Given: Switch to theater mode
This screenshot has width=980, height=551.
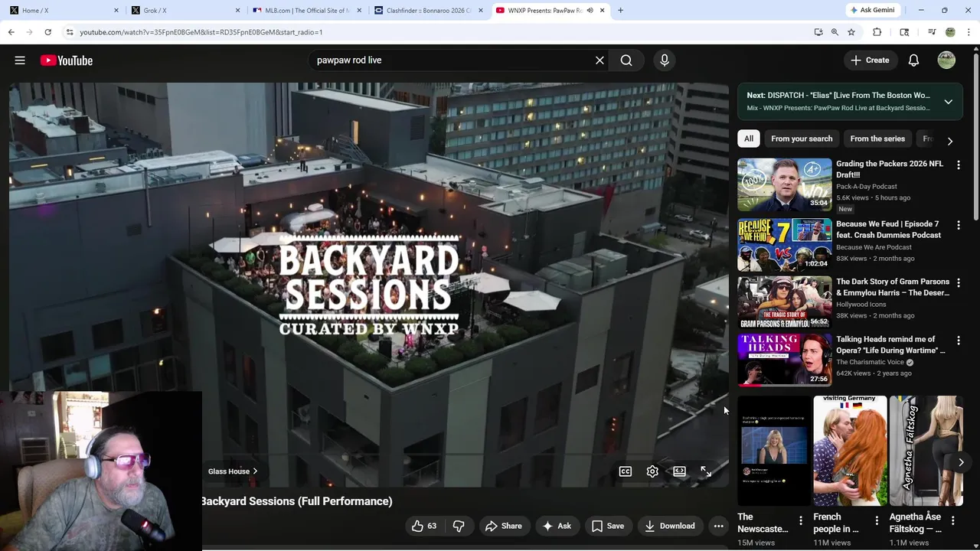Looking at the screenshot, I should [679, 471].
